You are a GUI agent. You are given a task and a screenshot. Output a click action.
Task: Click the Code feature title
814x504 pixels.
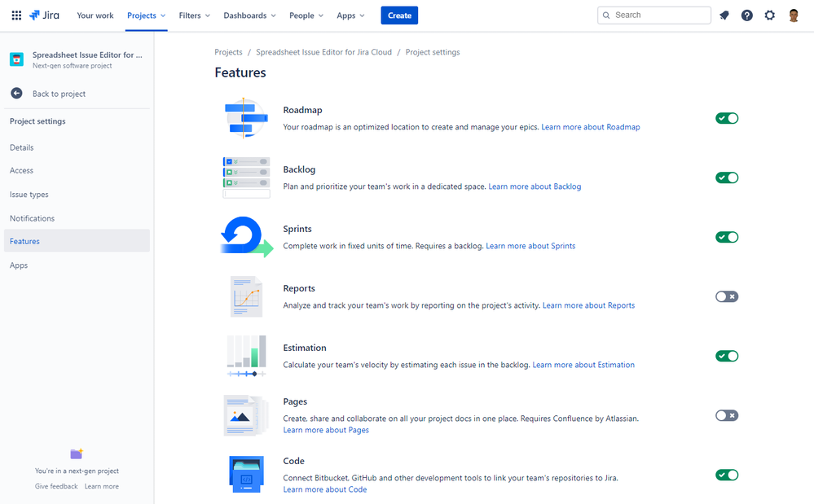coord(294,461)
